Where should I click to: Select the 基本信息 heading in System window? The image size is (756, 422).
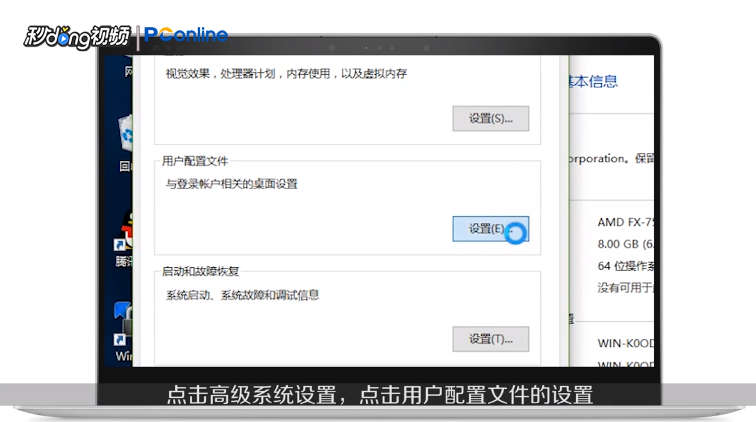click(594, 82)
